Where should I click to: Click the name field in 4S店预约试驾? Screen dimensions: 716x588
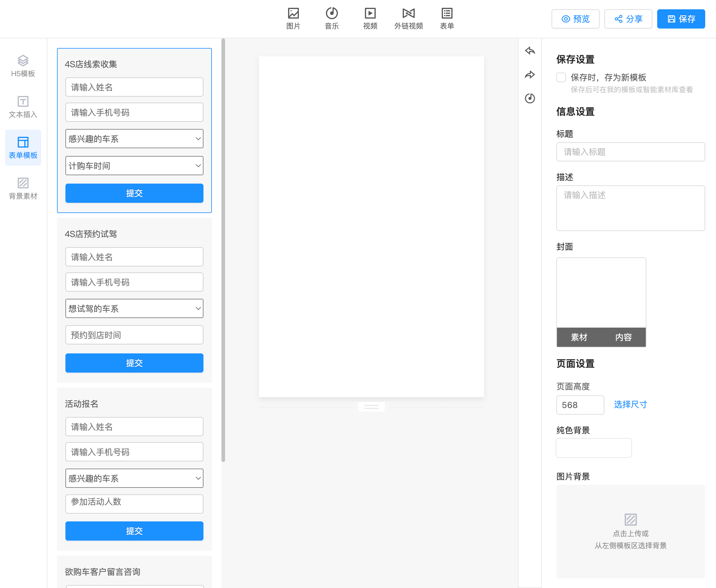(x=134, y=257)
